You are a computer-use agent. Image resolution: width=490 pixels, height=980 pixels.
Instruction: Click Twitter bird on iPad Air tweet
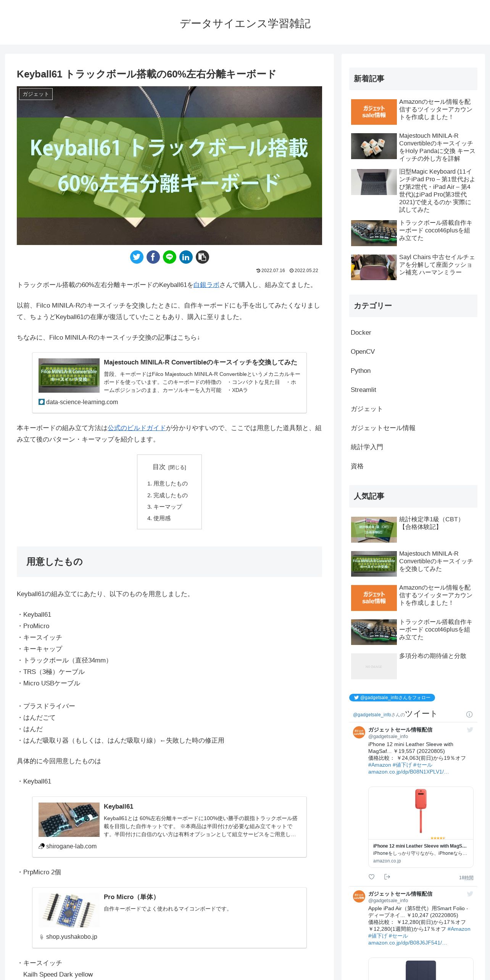point(470,894)
